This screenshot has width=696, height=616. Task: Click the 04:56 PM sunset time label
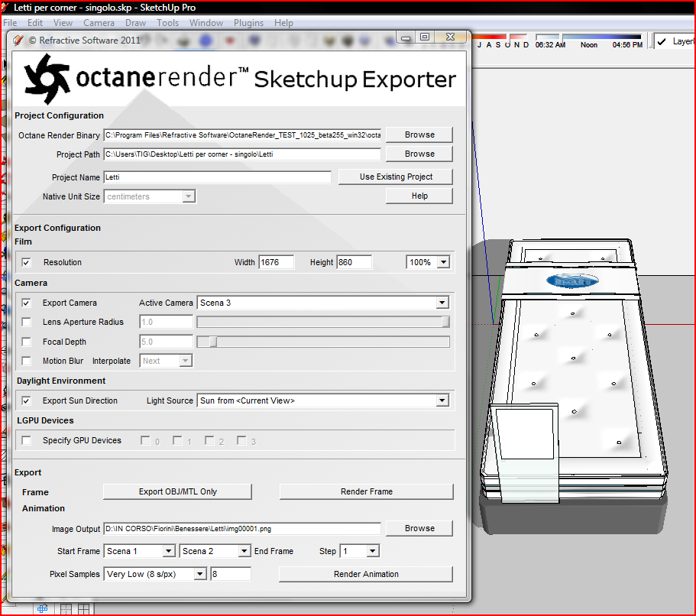click(628, 45)
